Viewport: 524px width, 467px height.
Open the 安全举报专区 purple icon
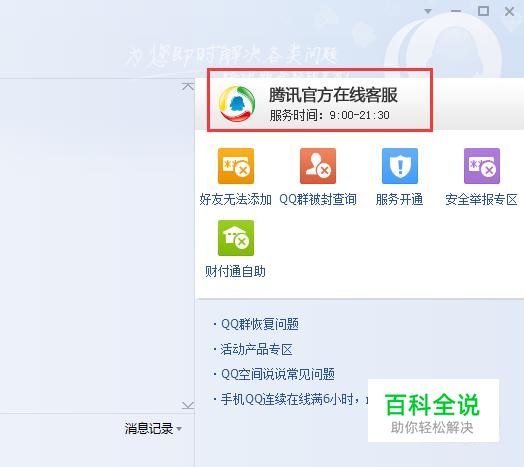[482, 166]
